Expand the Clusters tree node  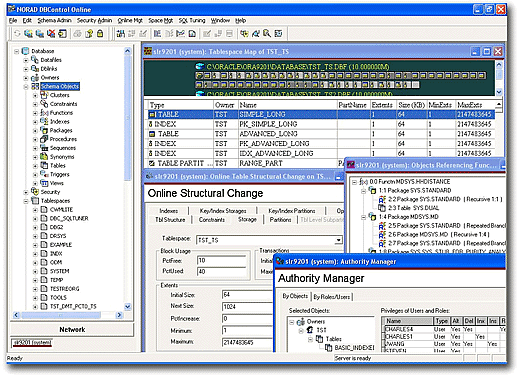point(35,95)
